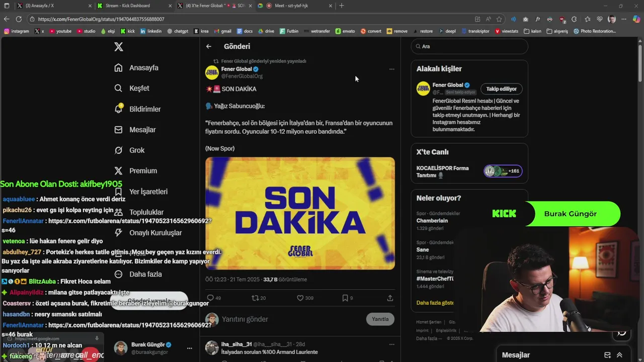
Task: Open Photo Restoration bookmark
Action: [594, 31]
